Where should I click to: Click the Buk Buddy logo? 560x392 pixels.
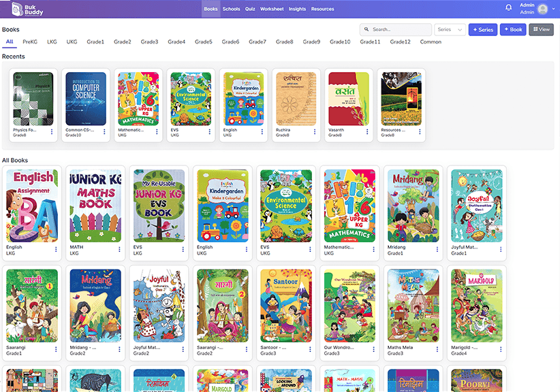(27, 10)
